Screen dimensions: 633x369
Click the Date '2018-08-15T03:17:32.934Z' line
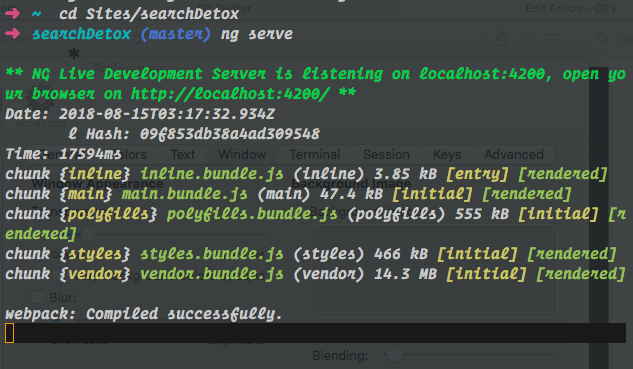pos(140,114)
